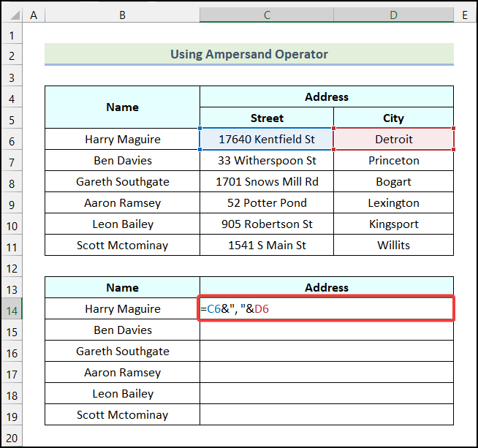The height and width of the screenshot is (448, 478).
Task: Select the Kingsport cell
Action: pos(393,224)
